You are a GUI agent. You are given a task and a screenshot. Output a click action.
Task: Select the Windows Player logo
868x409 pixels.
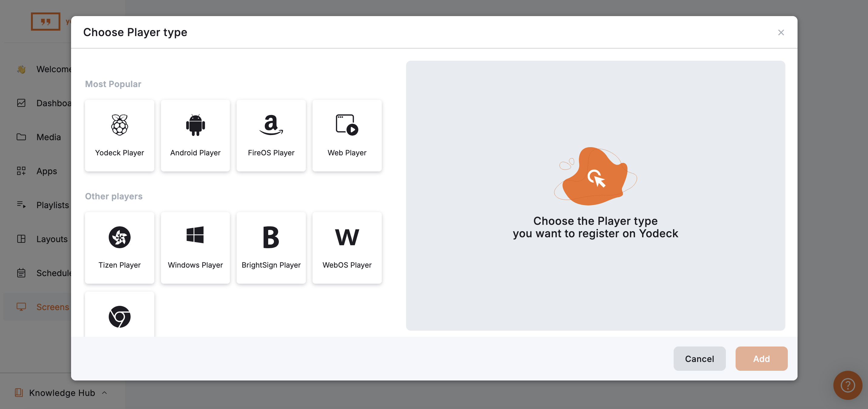195,235
